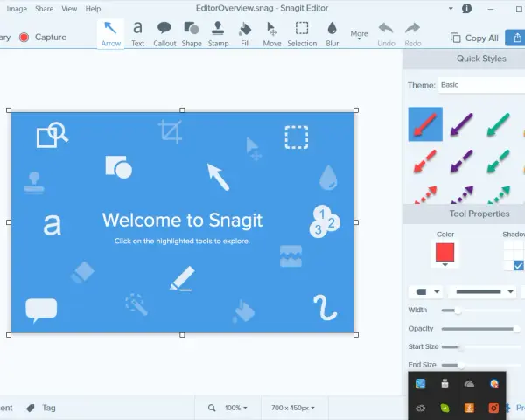The height and width of the screenshot is (420, 525).
Task: Click the red Capture record button
Action: pyautogui.click(x=24, y=37)
